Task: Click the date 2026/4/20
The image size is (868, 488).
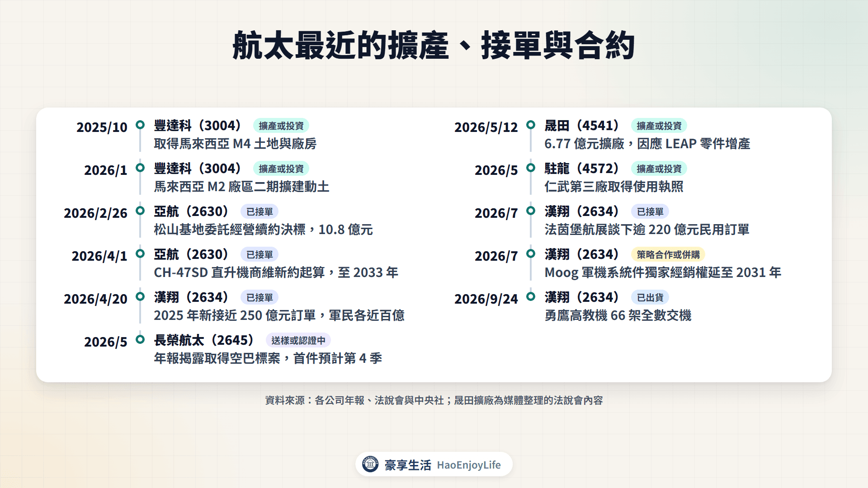Action: [96, 299]
